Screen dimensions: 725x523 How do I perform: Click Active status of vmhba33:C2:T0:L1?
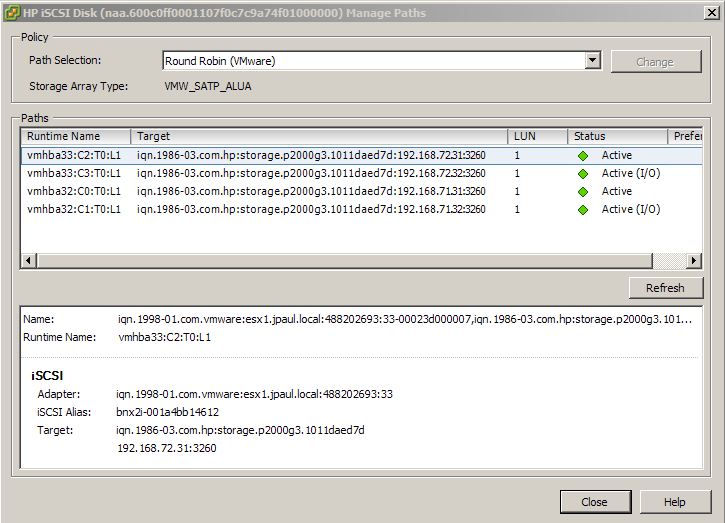coord(617,155)
